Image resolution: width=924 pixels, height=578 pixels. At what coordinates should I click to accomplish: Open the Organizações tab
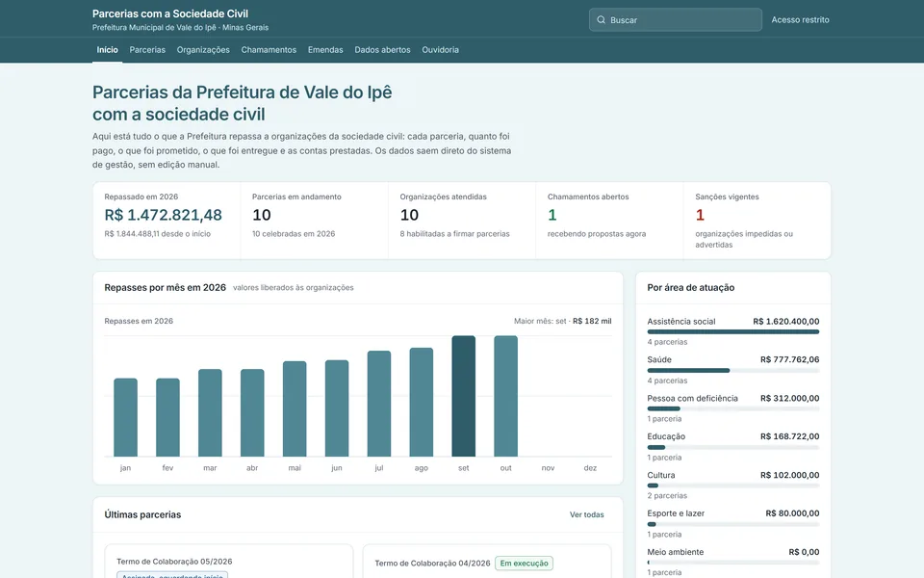click(203, 50)
